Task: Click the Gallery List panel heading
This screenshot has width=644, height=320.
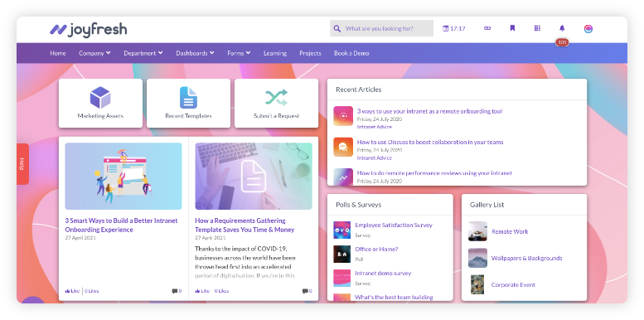Action: [487, 205]
